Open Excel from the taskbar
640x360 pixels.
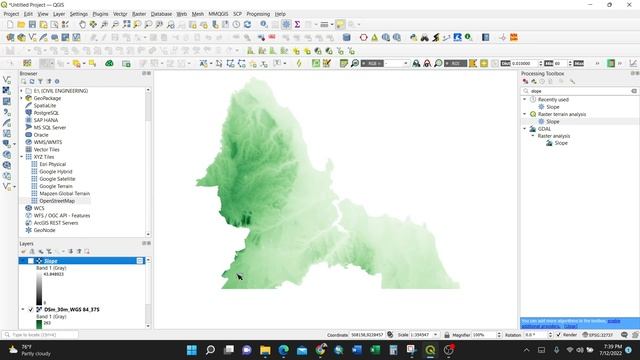tap(375, 350)
